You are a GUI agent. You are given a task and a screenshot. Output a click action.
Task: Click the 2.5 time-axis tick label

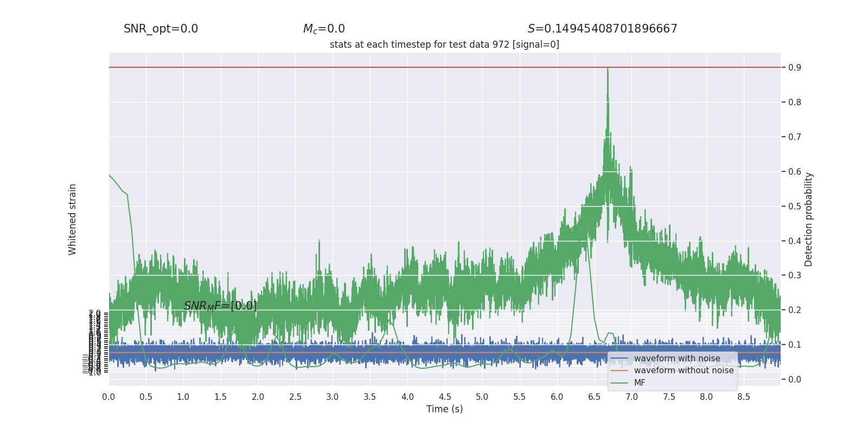(296, 397)
